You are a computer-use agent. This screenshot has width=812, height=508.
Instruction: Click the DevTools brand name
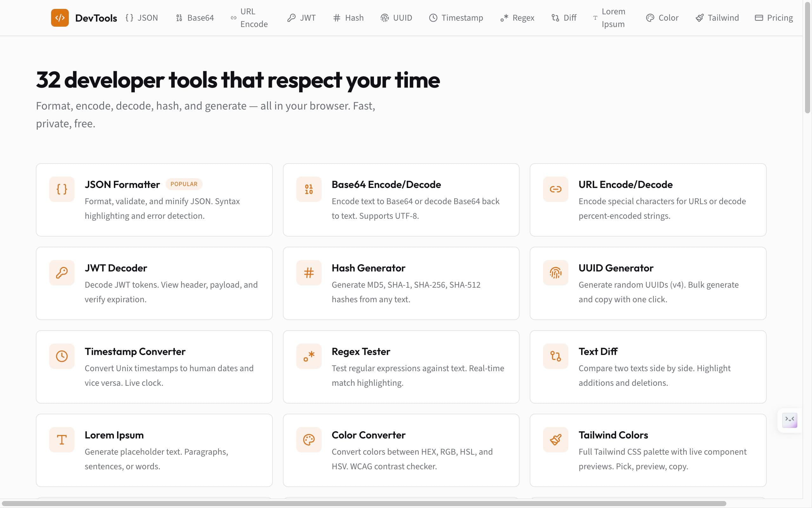(x=96, y=18)
